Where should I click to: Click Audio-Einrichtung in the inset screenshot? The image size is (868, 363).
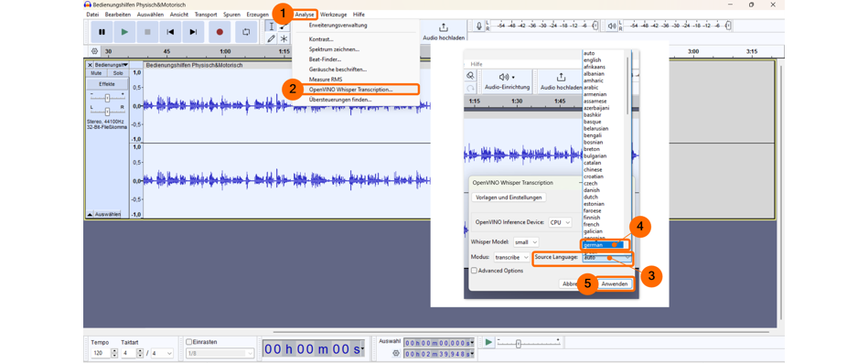pyautogui.click(x=507, y=82)
